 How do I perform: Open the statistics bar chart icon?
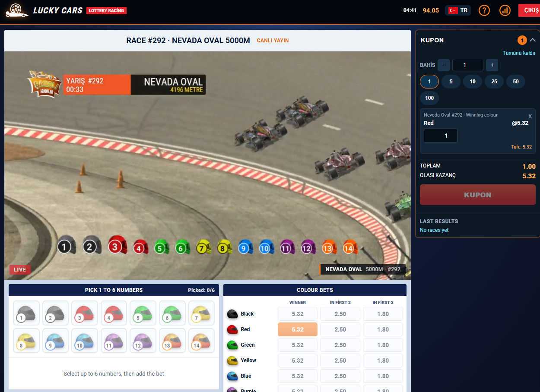pyautogui.click(x=505, y=10)
